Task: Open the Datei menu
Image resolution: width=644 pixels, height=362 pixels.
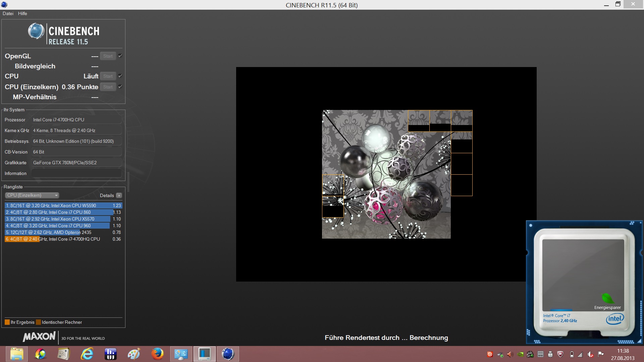Action: (x=8, y=13)
